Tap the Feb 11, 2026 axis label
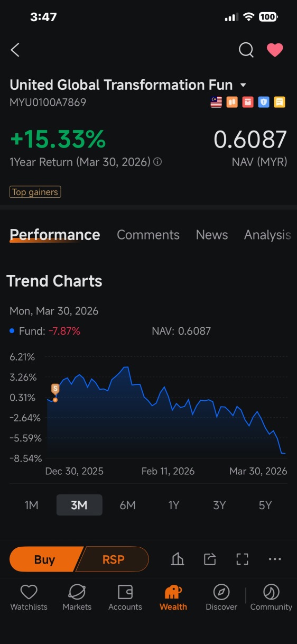Image resolution: width=297 pixels, height=644 pixels. pos(168,471)
